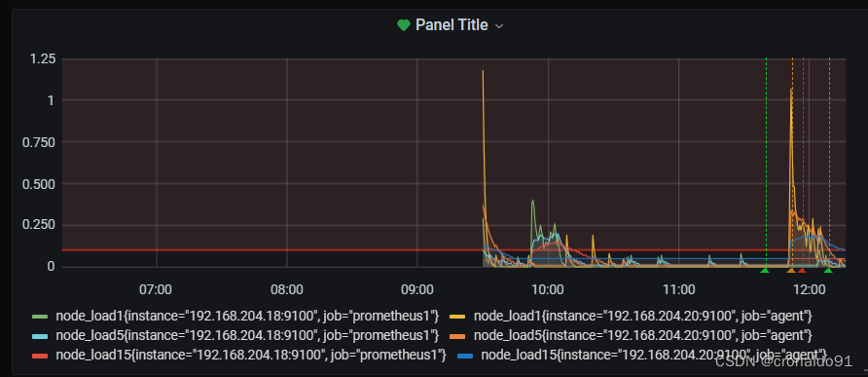The width and height of the screenshot is (868, 377).
Task: Toggle node_load5 agent legend series
Action: (642, 335)
